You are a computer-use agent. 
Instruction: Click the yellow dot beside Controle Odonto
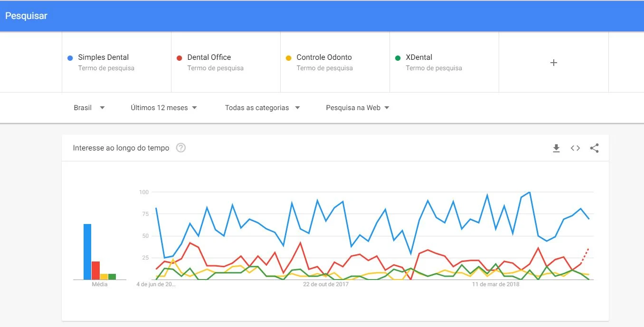click(288, 58)
